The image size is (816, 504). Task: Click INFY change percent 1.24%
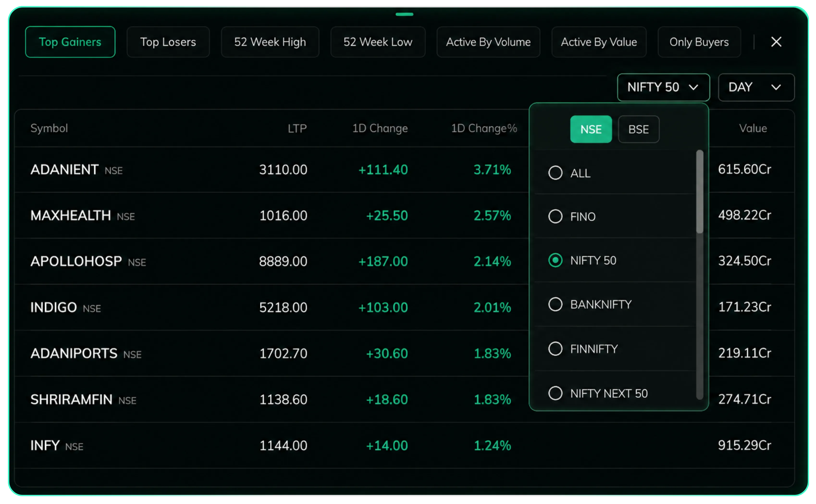coord(492,445)
